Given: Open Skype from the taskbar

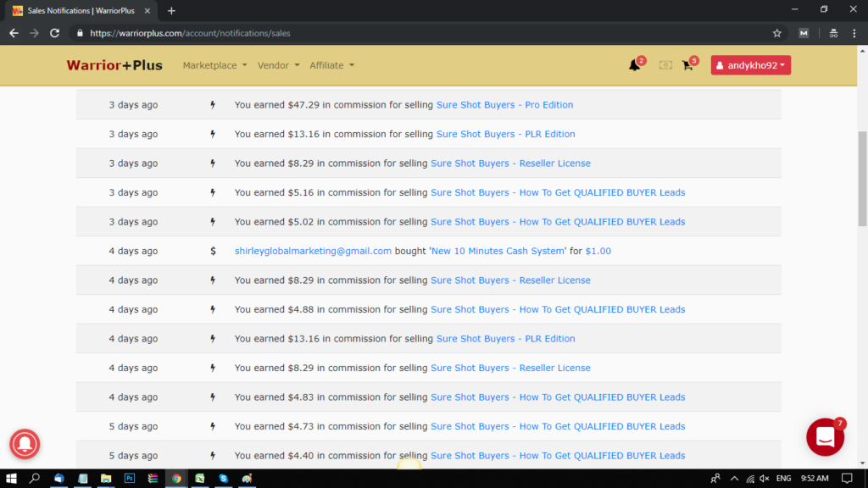Looking at the screenshot, I should click(223, 478).
